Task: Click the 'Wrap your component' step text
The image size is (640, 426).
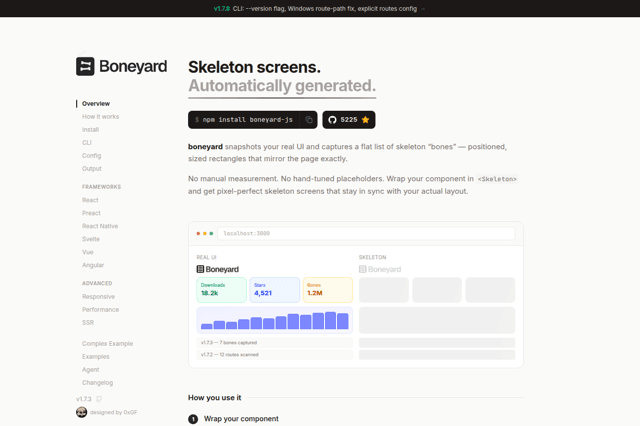Action: click(x=241, y=419)
